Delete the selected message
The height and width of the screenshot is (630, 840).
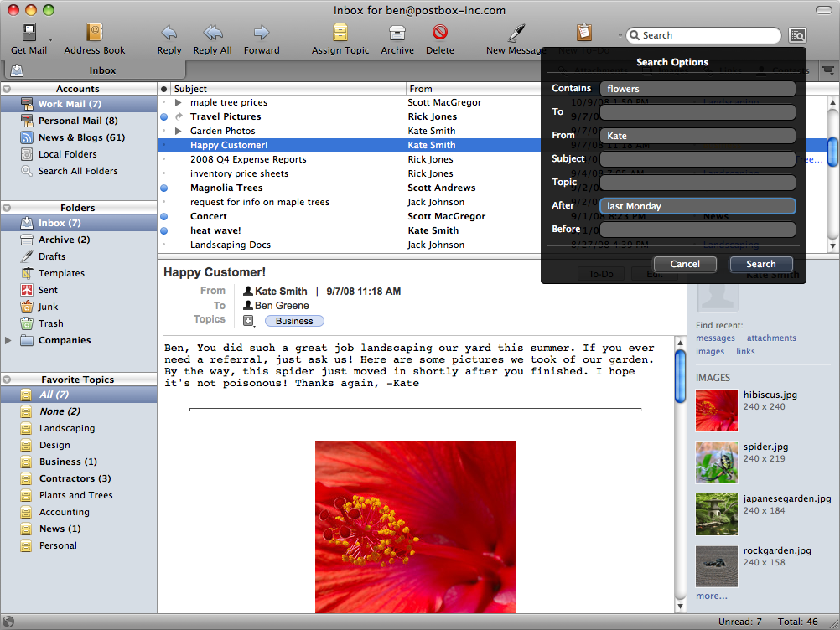[x=439, y=33]
